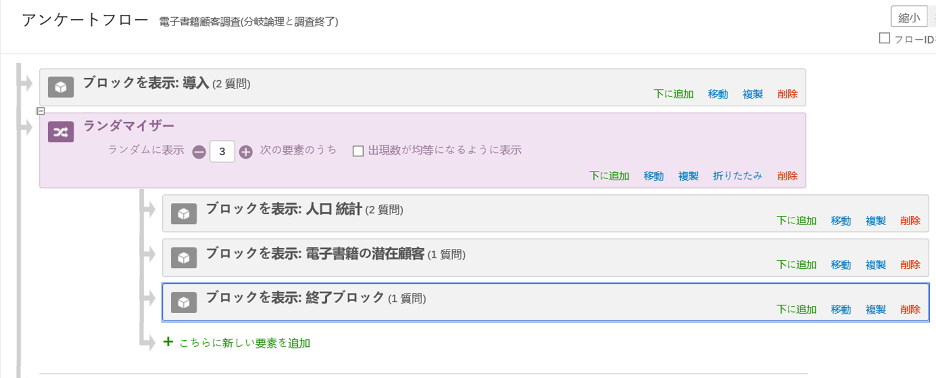Click the 導入 block cube icon

coord(61,87)
